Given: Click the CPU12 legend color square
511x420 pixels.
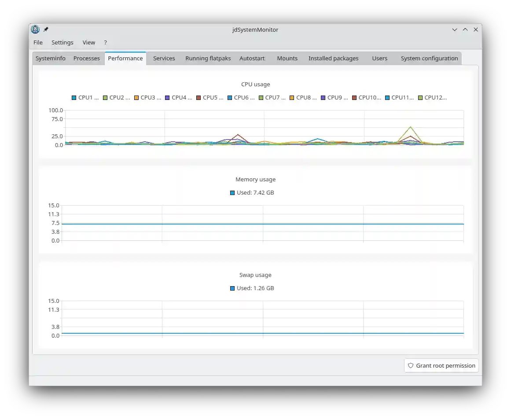Looking at the screenshot, I should (x=419, y=97).
